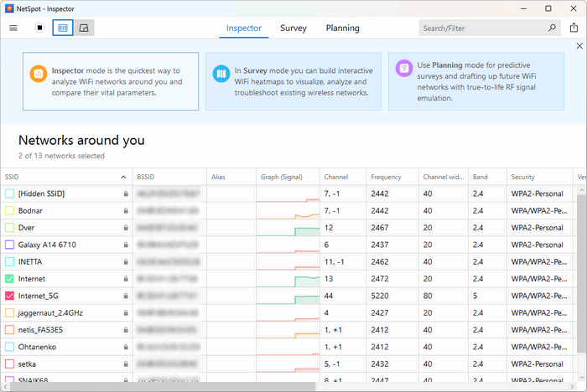Click the stop scanning button
The width and height of the screenshot is (587, 392).
(x=39, y=28)
